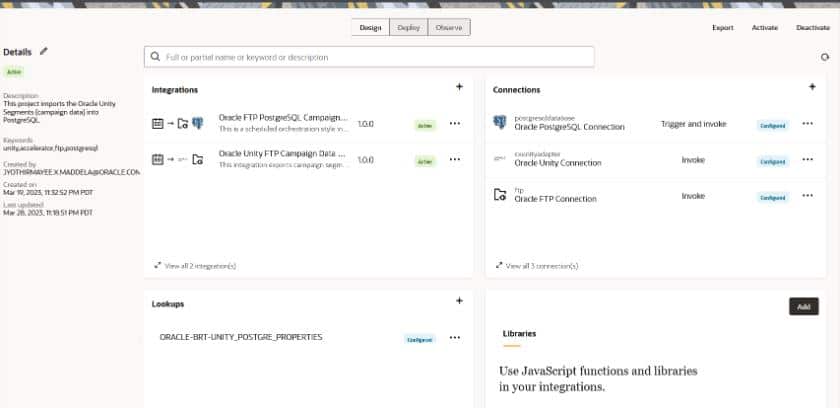
Task: Click FTP folder target icon in Unity FTP integration row
Action: tap(198, 160)
